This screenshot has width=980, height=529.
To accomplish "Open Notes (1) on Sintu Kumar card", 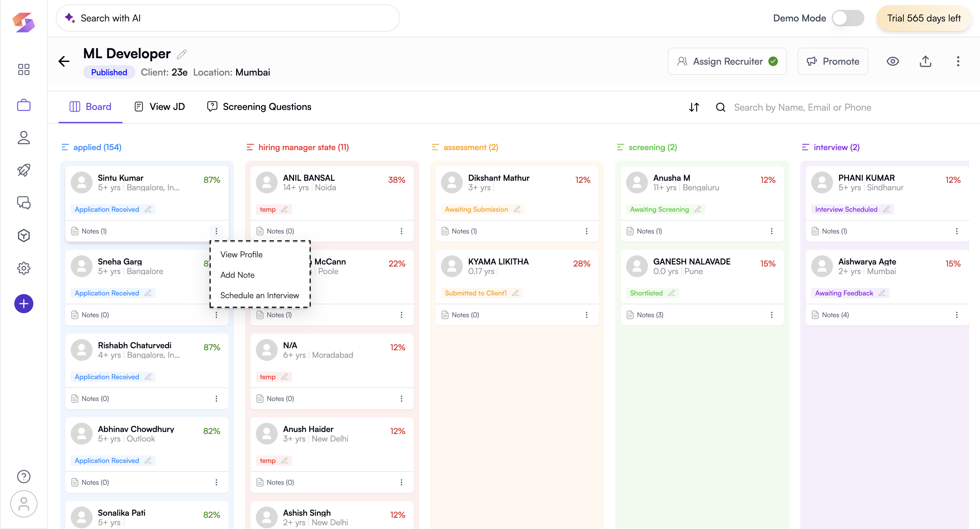I will [x=89, y=231].
